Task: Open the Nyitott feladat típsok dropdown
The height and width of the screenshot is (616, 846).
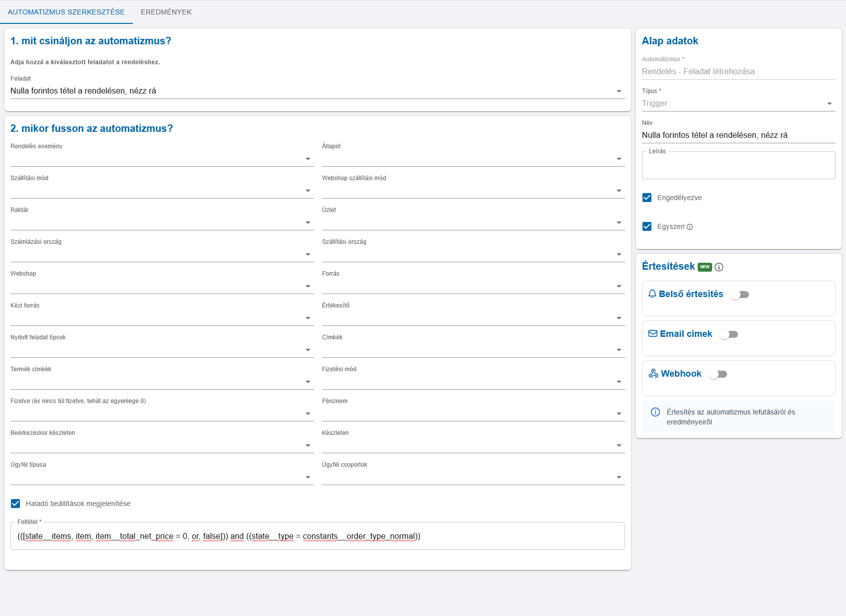Action: click(162, 350)
